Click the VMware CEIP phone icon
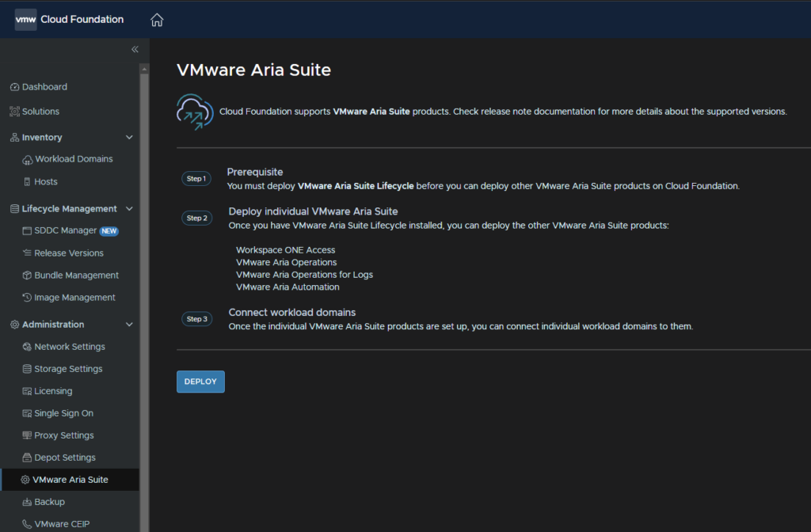The height and width of the screenshot is (532, 811). [27, 524]
